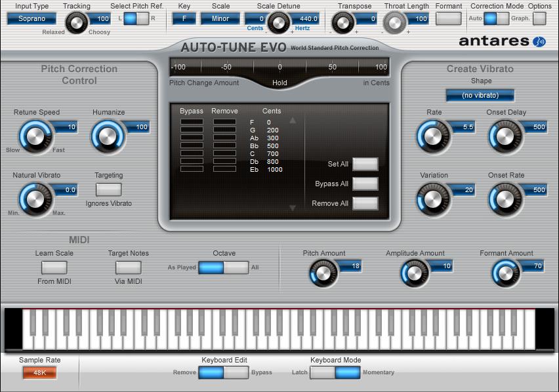Toggle the Formant button
Image resolution: width=559 pixels, height=392 pixels.
pyautogui.click(x=449, y=18)
